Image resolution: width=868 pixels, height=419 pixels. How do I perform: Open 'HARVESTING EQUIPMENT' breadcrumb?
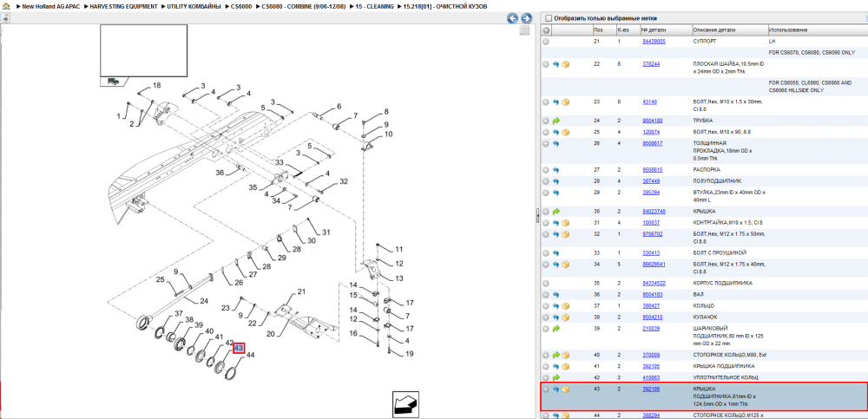tap(123, 6)
